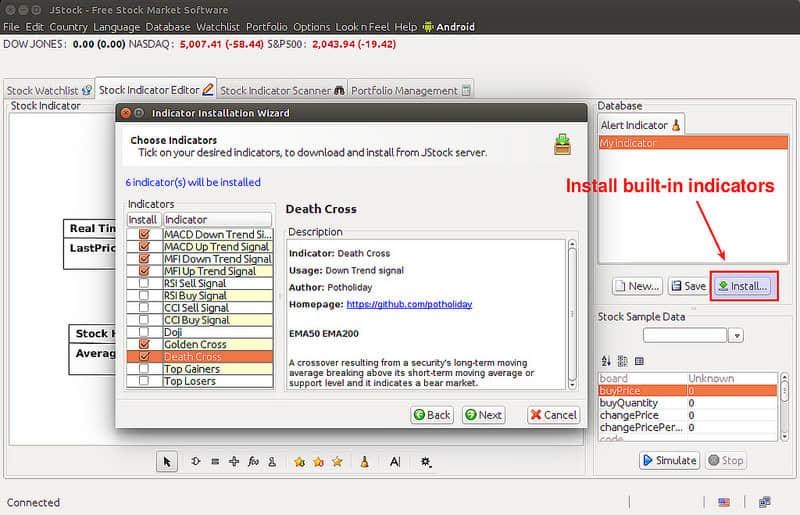The height and width of the screenshot is (515, 800).
Task: Switch to Stock Indicator Scanner tab
Action: point(282,90)
